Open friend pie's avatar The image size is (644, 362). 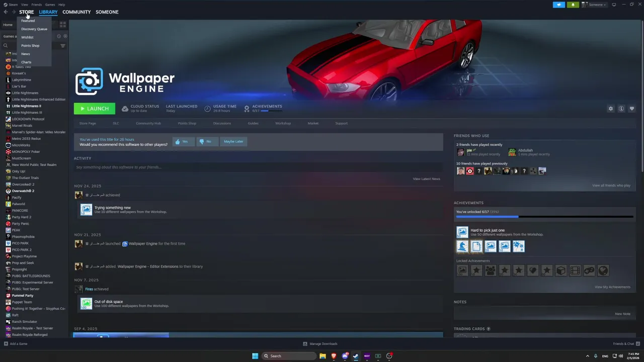460,152
